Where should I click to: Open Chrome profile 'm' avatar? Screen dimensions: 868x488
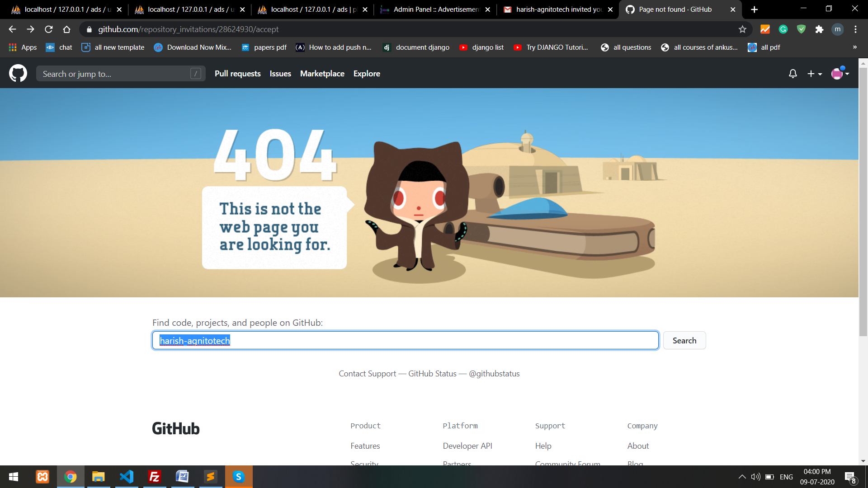tap(838, 29)
